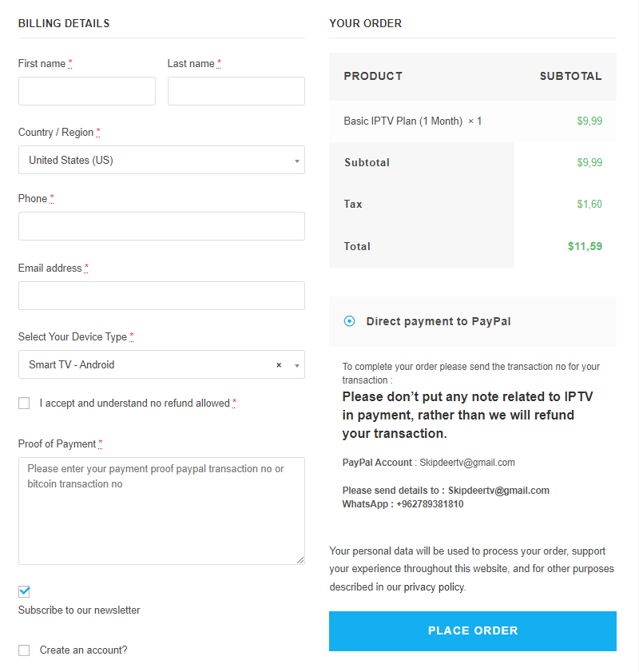The image size is (639, 672).
Task: Expand Select Your Device Type dropdown arrow
Action: (297, 365)
